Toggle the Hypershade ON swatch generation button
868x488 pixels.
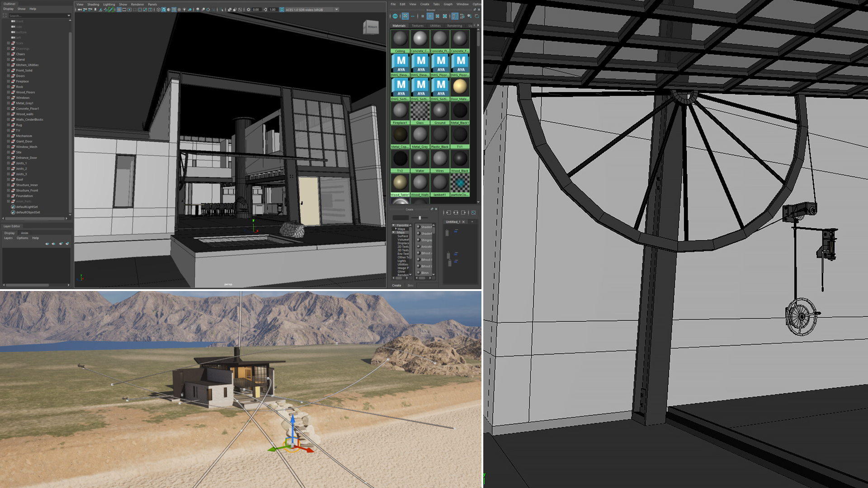[395, 16]
